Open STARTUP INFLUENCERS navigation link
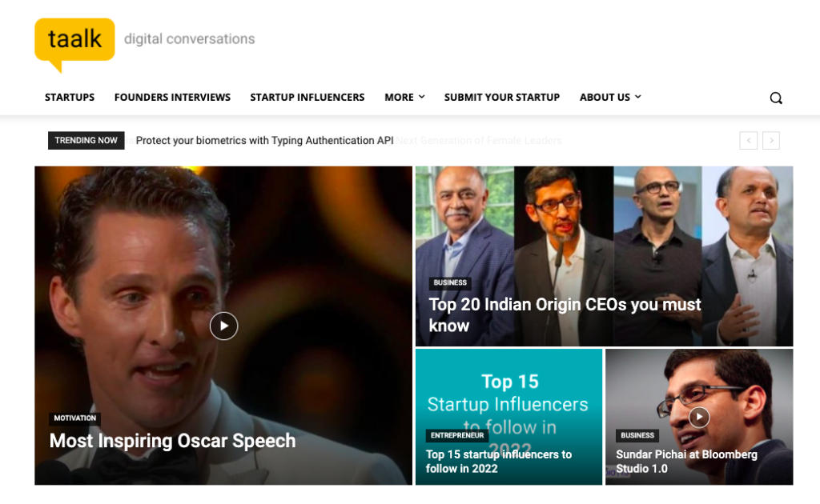Image resolution: width=820 pixels, height=504 pixels. tap(307, 97)
